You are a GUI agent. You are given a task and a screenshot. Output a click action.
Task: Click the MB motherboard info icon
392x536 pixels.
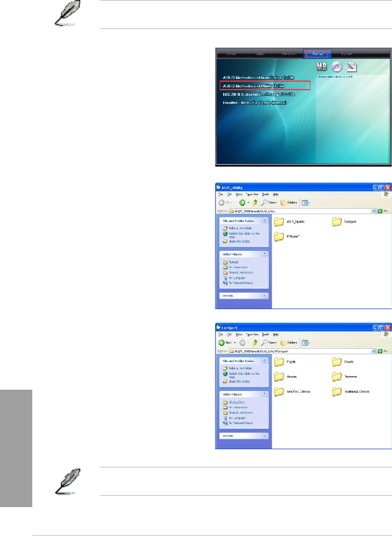(322, 67)
